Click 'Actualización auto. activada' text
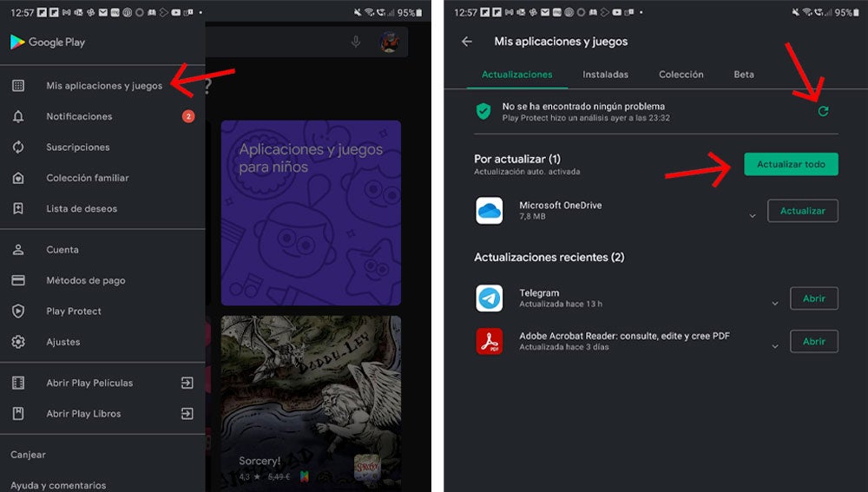Viewport: 868px width, 492px height. pos(527,172)
